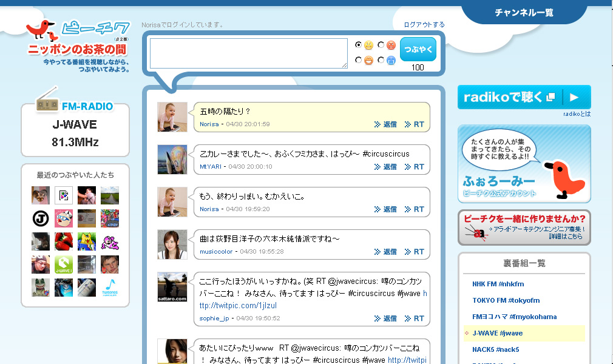Open the チャンネル一覧 channel list tab
The height and width of the screenshot is (364, 613).
(x=524, y=13)
